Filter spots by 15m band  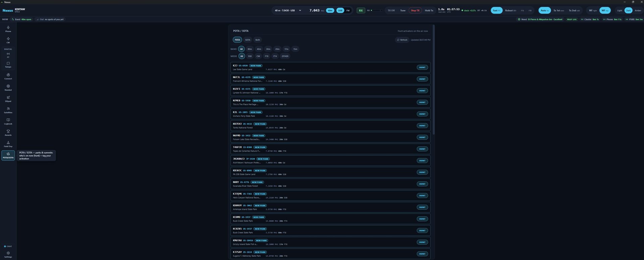(295, 49)
